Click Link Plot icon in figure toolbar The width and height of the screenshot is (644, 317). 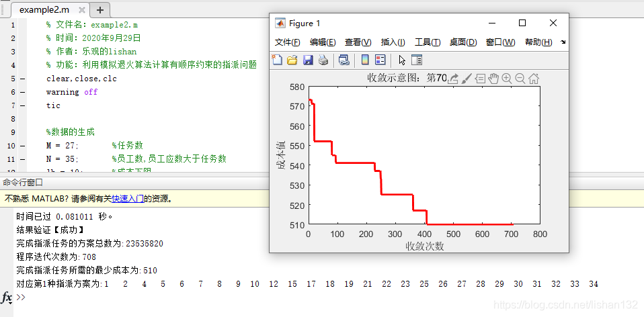pos(344,60)
